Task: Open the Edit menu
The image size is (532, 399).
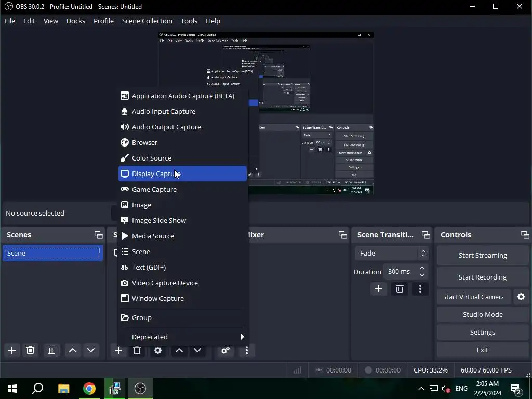Action: pos(29,21)
